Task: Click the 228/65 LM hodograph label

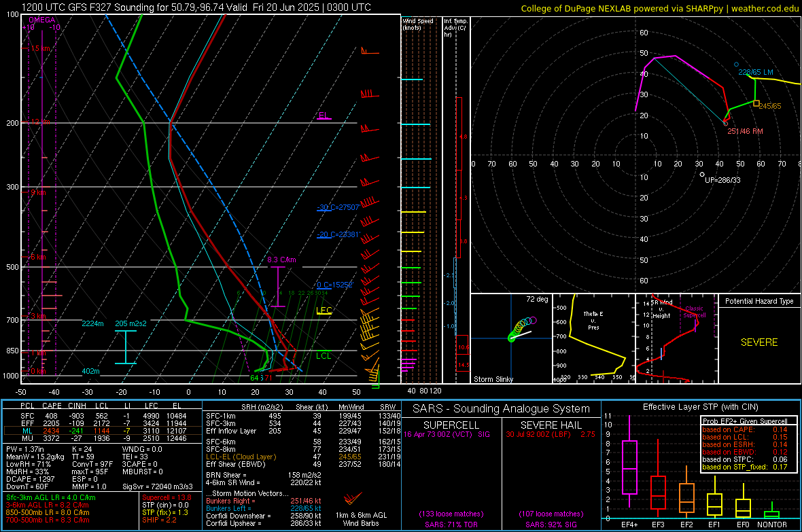Action: point(756,72)
